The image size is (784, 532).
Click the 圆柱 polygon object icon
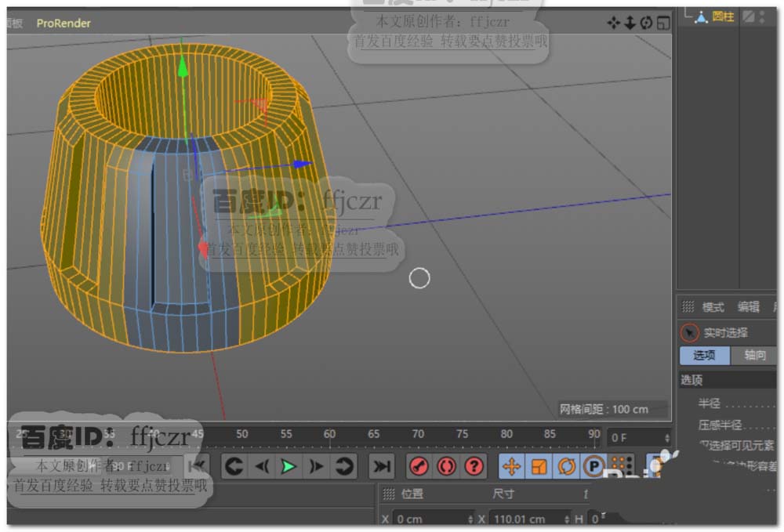(701, 16)
